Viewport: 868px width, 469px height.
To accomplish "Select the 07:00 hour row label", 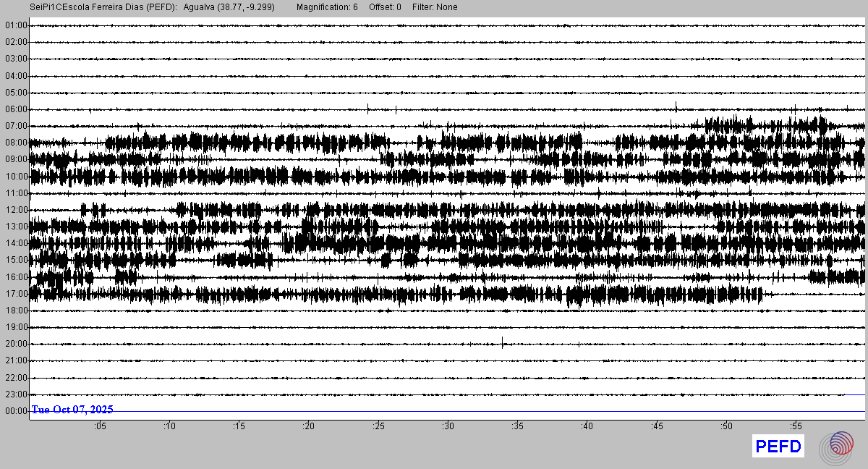I will [x=16, y=126].
